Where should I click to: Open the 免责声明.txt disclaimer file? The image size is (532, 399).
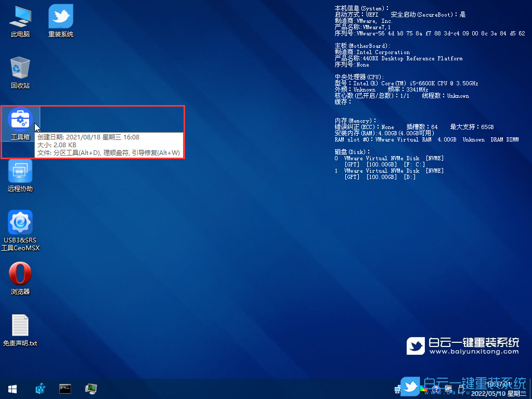[20, 325]
